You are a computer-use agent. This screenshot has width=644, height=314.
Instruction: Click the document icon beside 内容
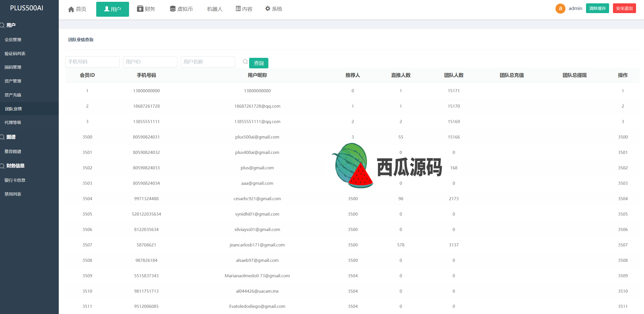click(x=238, y=9)
